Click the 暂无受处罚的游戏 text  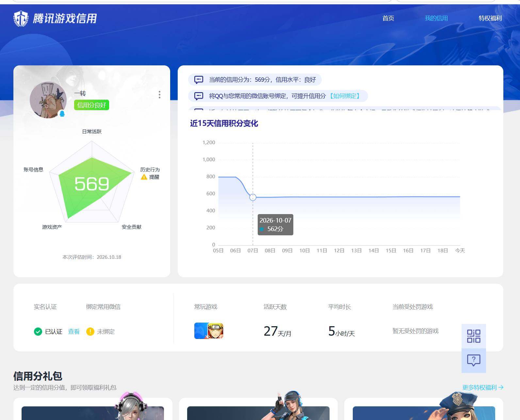[x=415, y=331]
